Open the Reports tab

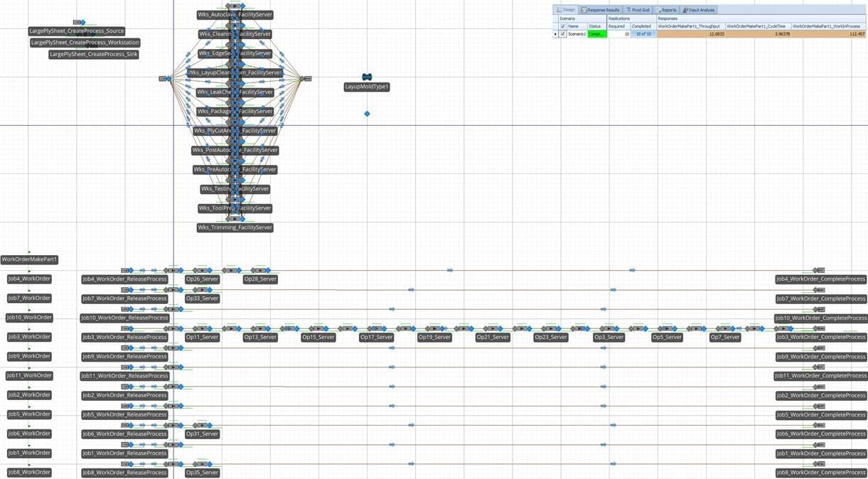[667, 10]
